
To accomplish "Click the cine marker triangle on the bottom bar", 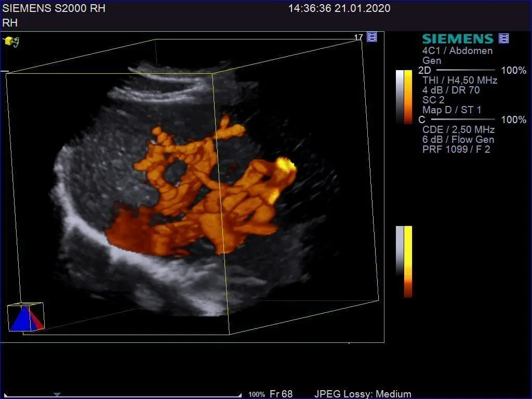I will click(57, 395).
